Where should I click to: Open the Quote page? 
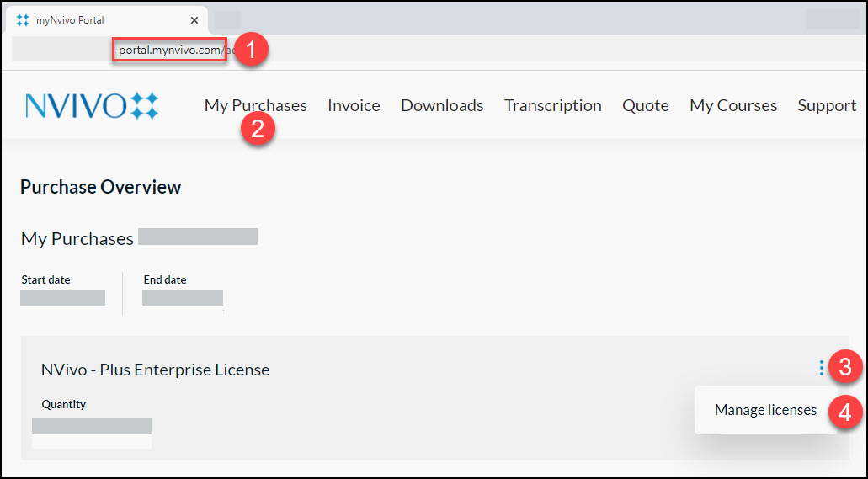click(646, 105)
